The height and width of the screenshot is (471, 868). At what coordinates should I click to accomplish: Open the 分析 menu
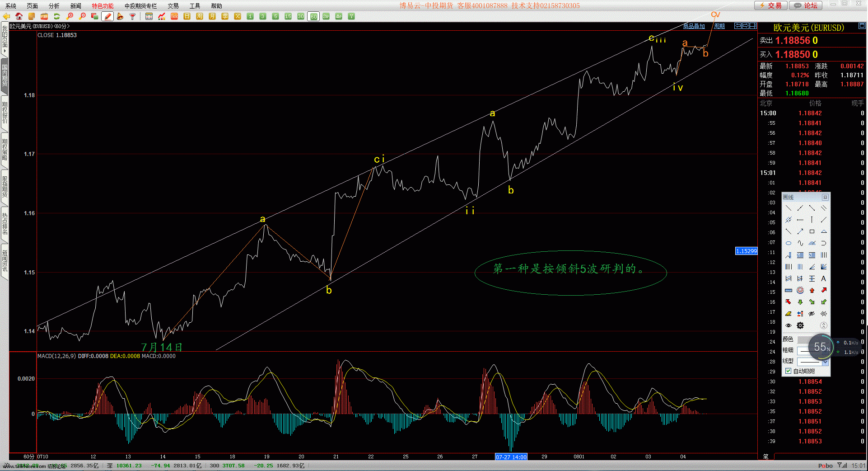pyautogui.click(x=54, y=6)
